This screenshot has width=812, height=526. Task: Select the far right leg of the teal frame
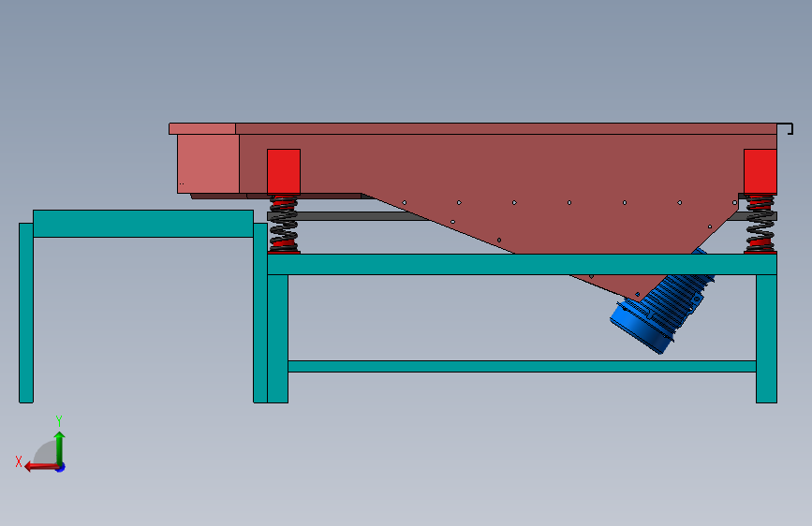[766, 339]
